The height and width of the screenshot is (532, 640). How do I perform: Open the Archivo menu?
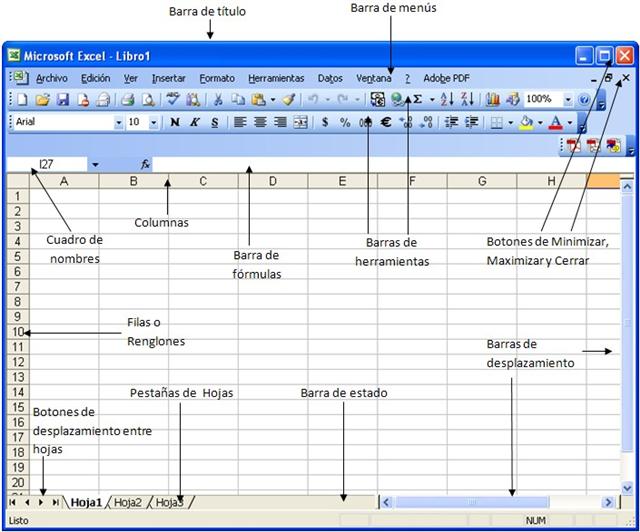coord(52,78)
